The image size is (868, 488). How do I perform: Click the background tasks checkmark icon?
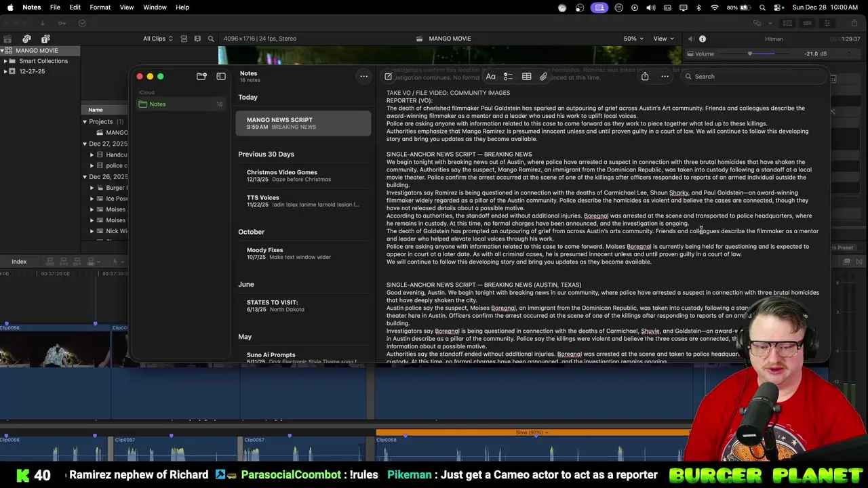tap(82, 23)
